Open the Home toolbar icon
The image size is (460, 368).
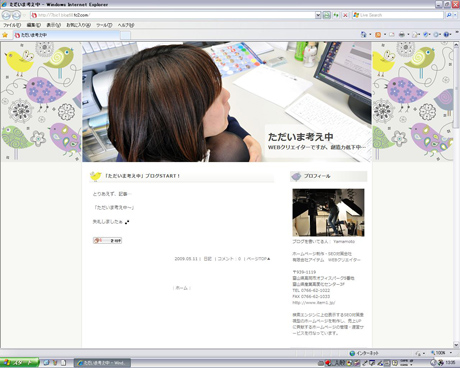pyautogui.click(x=364, y=35)
